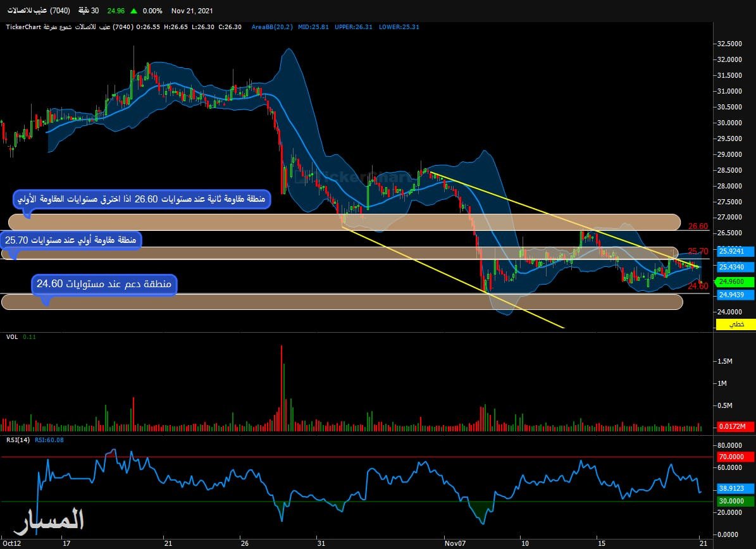Click the red 70.0000 RSI overbought tag
Screen dimensions: 756x549
coord(734,457)
